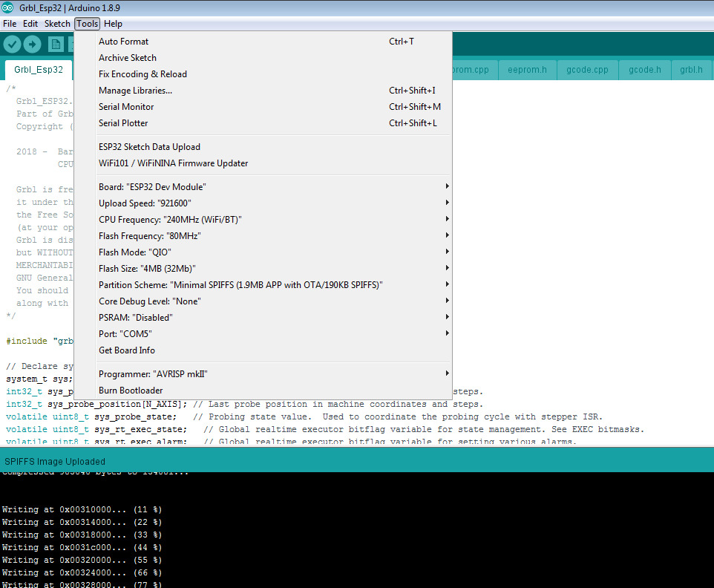The height and width of the screenshot is (588, 714).
Task: Expand Board ESP32 Dev Module submenu
Action: (x=263, y=187)
